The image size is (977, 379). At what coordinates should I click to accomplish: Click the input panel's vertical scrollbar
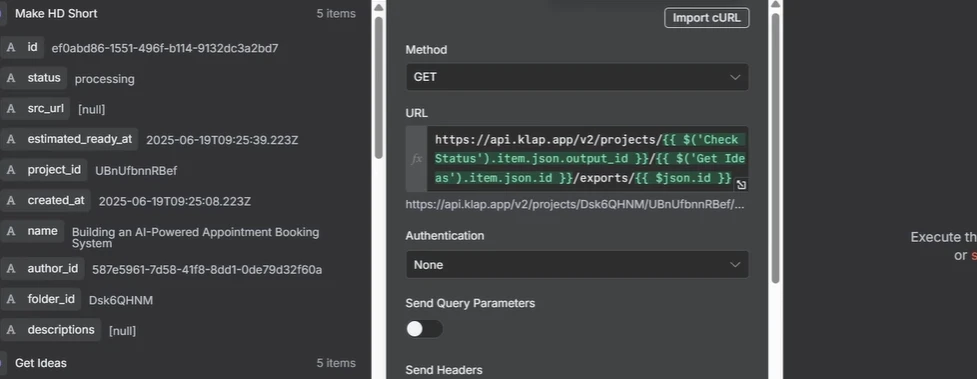[x=378, y=87]
